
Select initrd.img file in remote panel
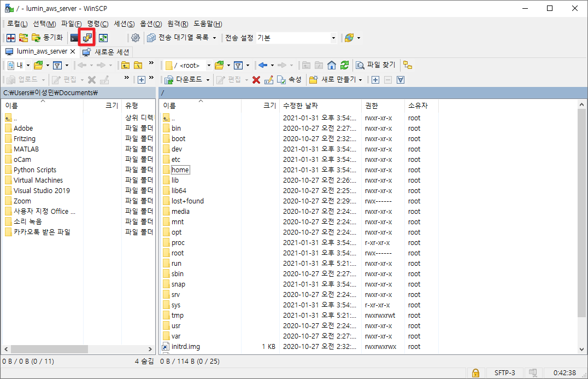click(x=186, y=347)
